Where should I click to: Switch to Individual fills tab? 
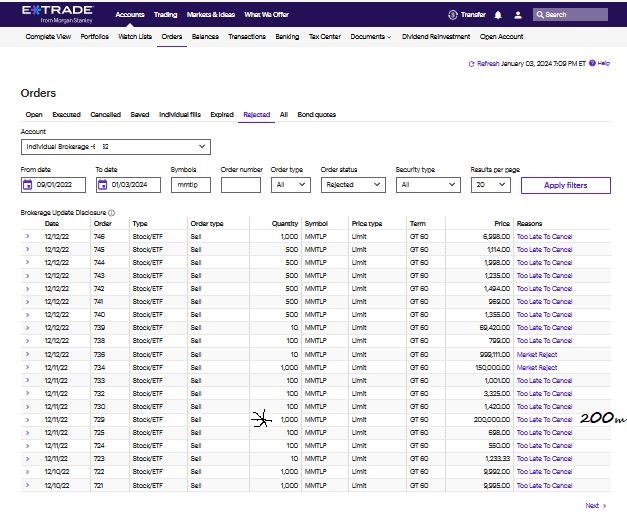pos(180,115)
